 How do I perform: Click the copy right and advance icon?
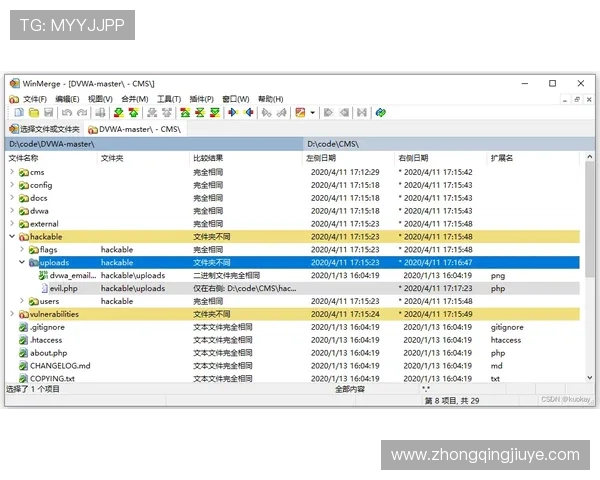coord(267,113)
